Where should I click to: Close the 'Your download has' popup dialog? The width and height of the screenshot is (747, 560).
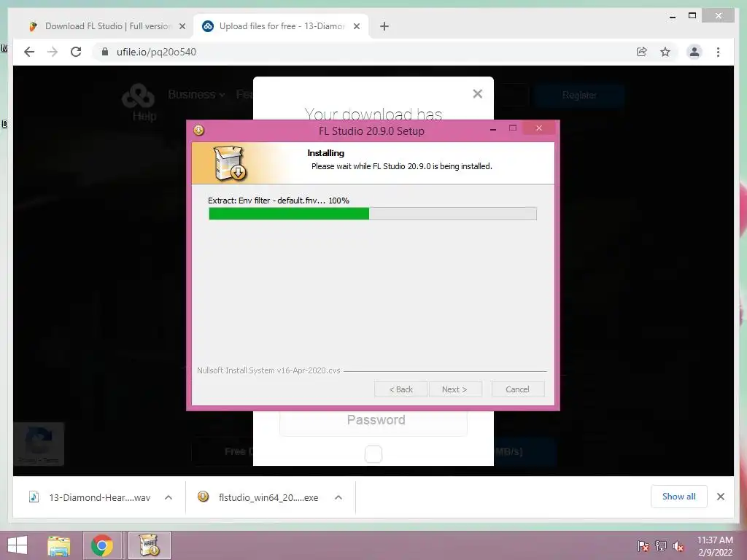pyautogui.click(x=477, y=94)
